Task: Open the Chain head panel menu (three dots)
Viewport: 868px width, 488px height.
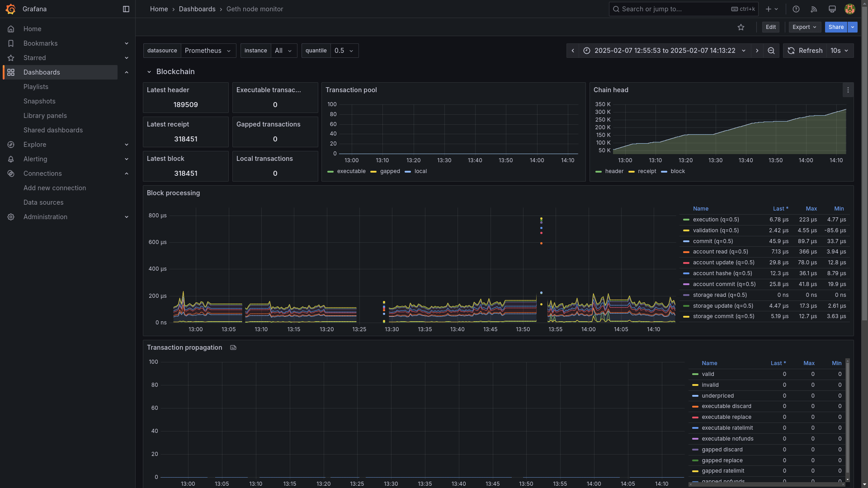Action: pos(848,90)
